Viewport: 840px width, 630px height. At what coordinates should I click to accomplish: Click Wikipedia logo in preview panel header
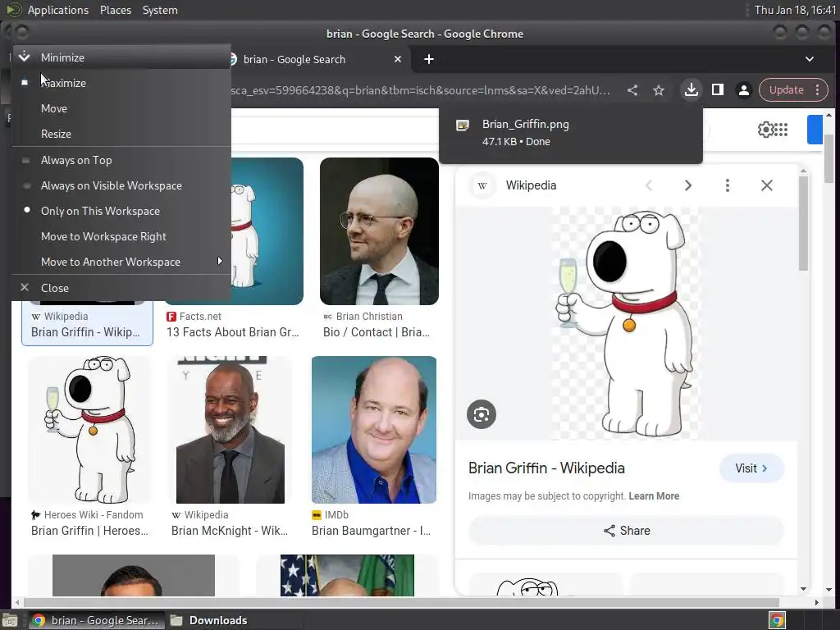pos(482,186)
